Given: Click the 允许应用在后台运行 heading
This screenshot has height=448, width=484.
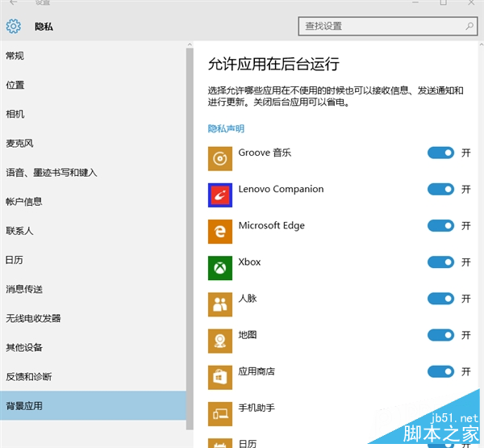Looking at the screenshot, I should 273,65.
